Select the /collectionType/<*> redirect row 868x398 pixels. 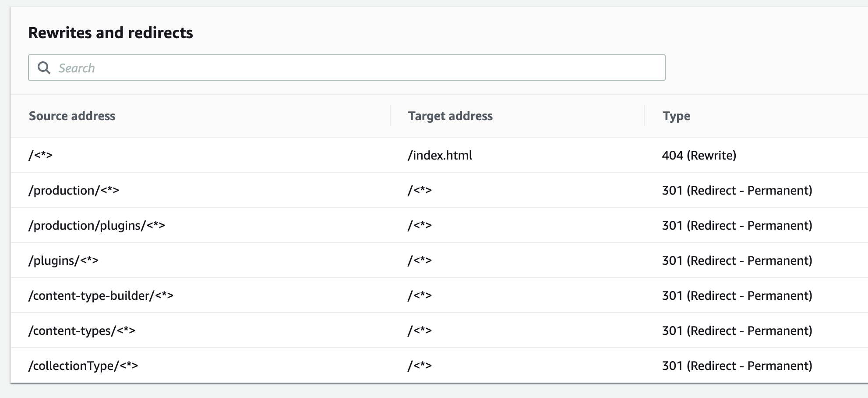click(x=83, y=365)
